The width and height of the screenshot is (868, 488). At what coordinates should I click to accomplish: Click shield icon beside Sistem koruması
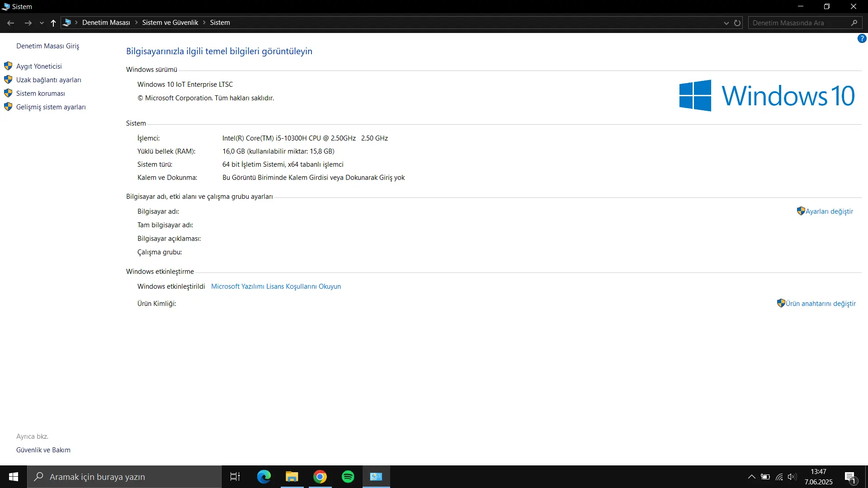pos(8,93)
